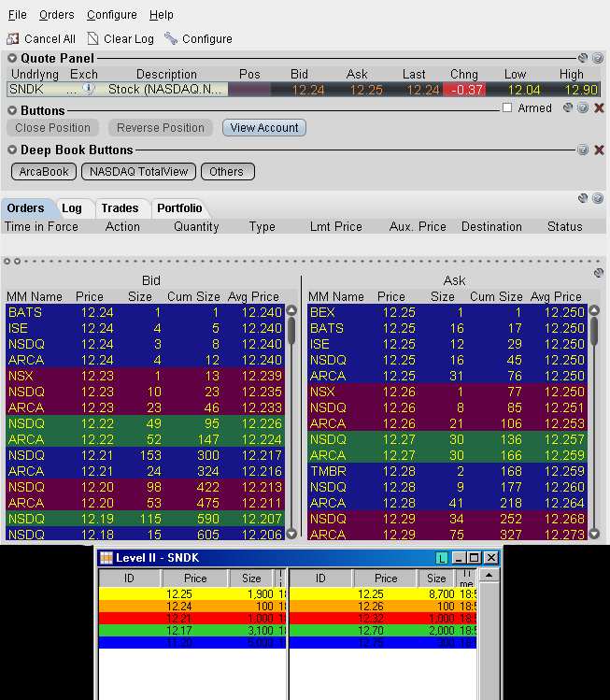
Task: Switch to the Log tab
Action: pos(72,208)
